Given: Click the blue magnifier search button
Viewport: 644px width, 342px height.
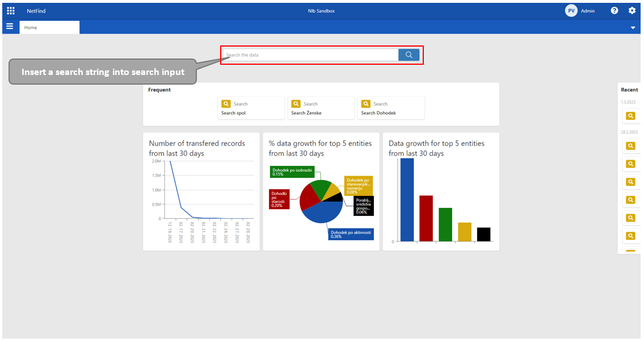Looking at the screenshot, I should coord(409,55).
